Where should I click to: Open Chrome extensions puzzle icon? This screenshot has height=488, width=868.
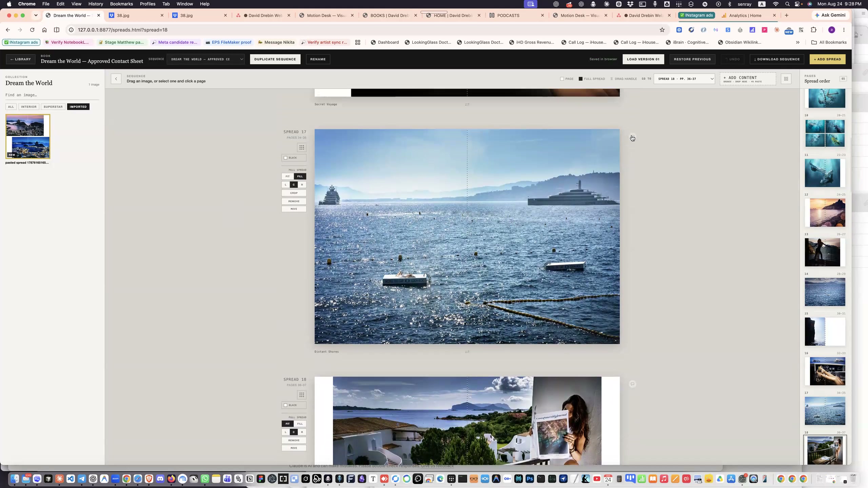813,30
